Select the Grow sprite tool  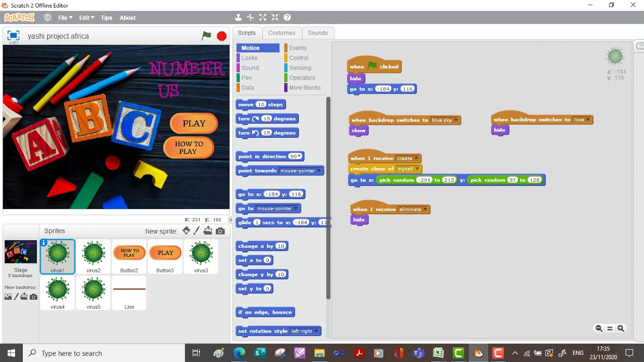click(x=263, y=18)
